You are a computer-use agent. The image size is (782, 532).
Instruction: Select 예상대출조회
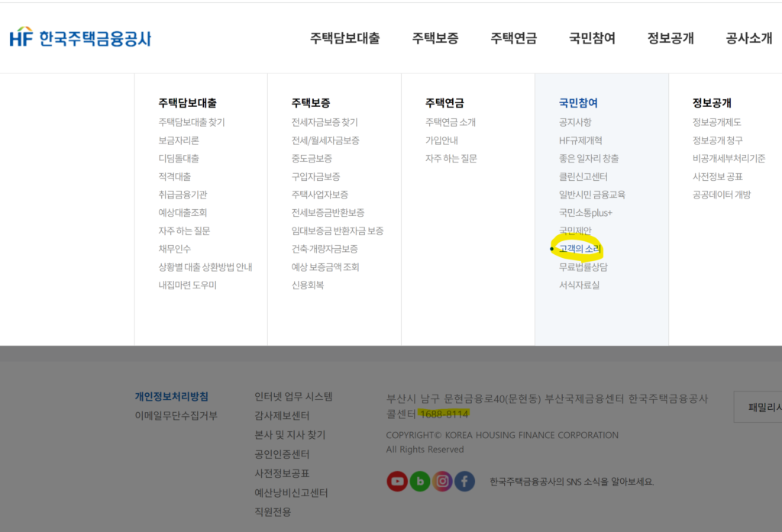pyautogui.click(x=183, y=212)
